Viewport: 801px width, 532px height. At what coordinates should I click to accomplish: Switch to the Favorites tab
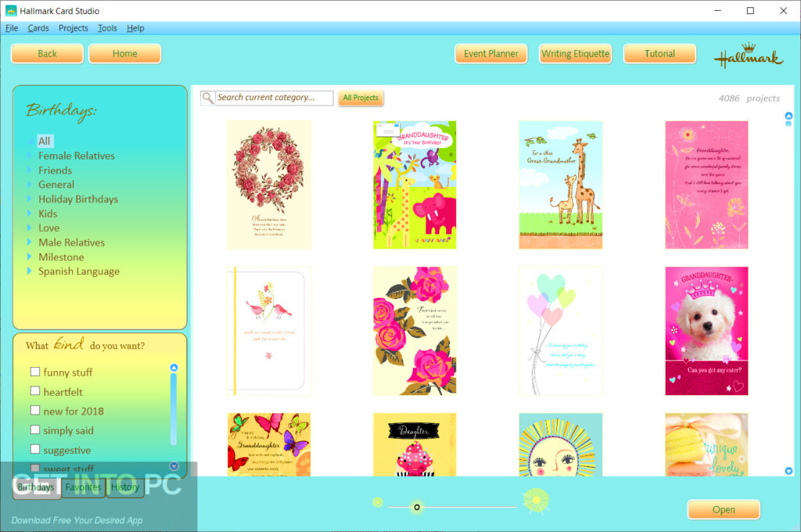83,487
